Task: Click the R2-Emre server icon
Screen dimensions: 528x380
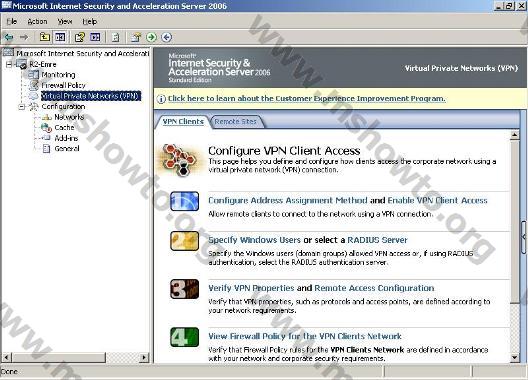Action: [x=22, y=64]
